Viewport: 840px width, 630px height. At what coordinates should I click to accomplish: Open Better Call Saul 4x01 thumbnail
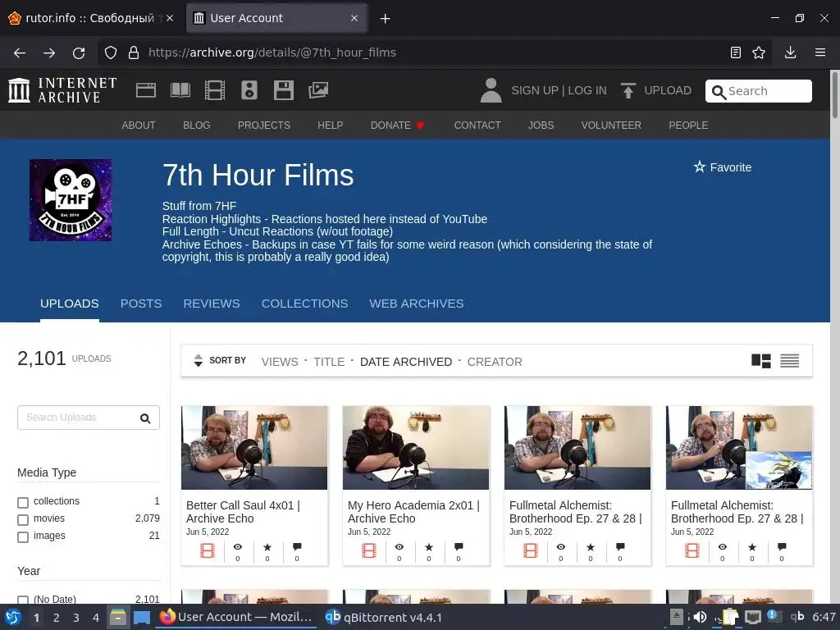point(254,448)
